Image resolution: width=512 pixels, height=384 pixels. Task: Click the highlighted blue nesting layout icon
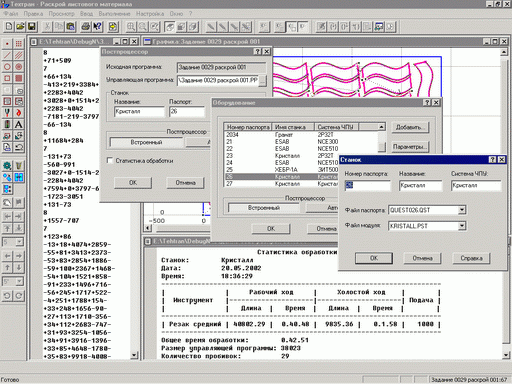pos(19,177)
